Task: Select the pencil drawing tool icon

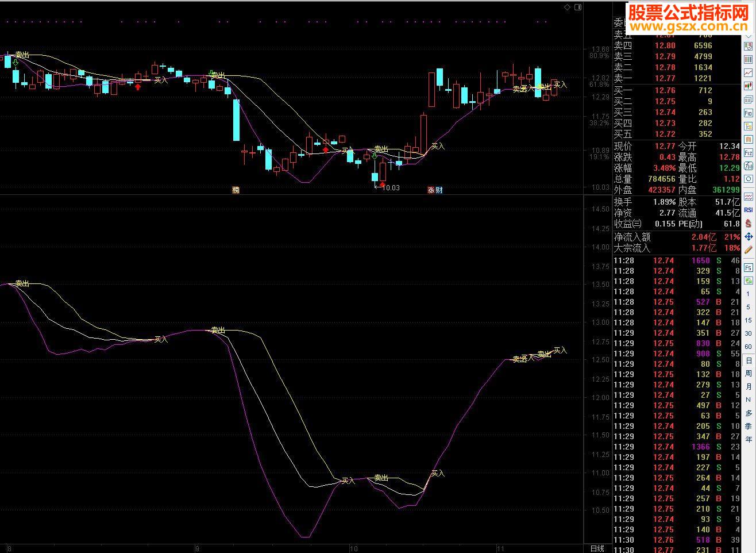Action: 749,249
